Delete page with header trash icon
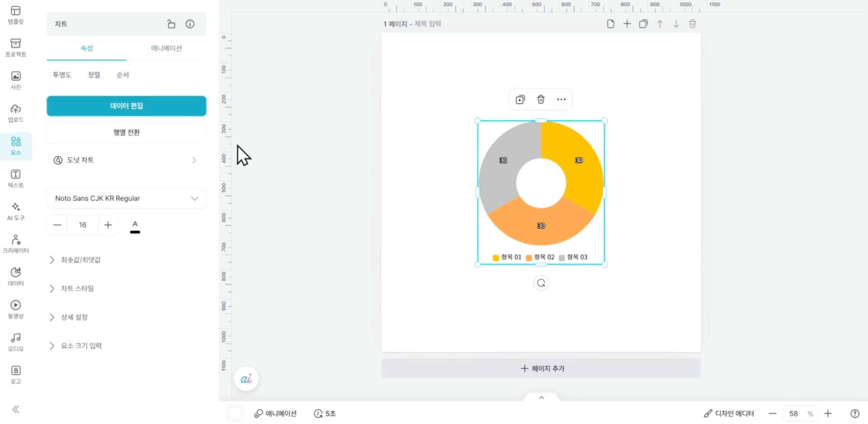 coord(693,24)
